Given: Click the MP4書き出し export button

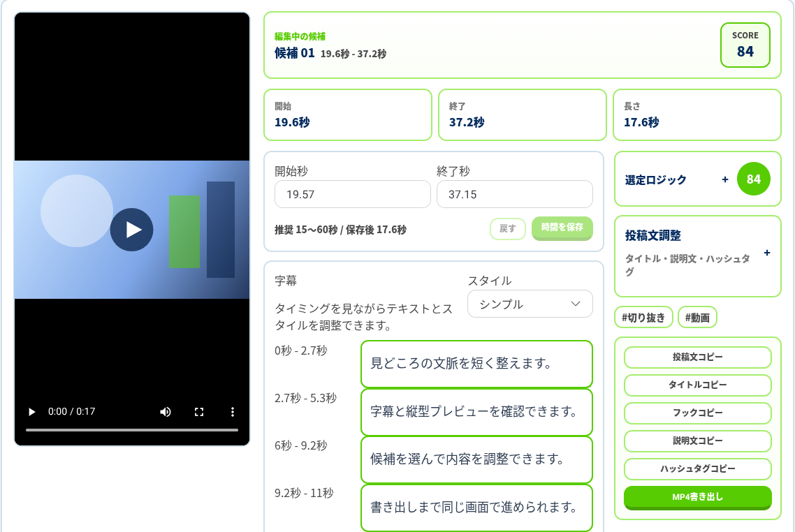Looking at the screenshot, I should coord(698,498).
